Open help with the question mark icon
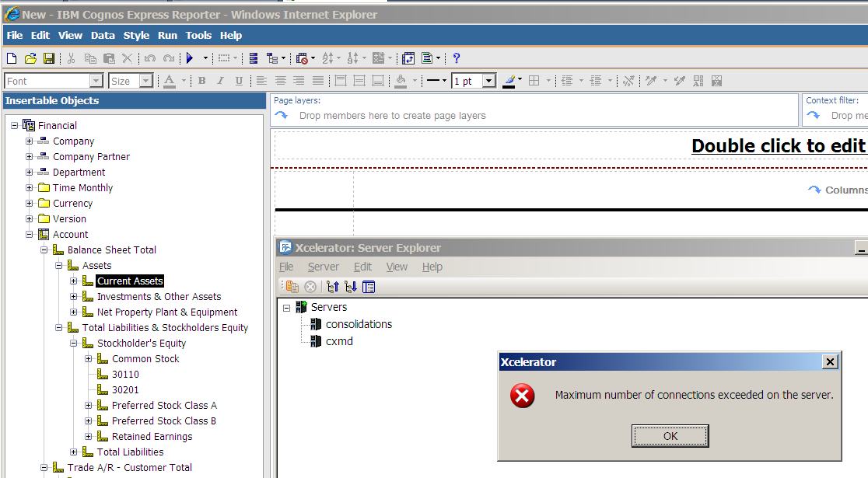This screenshot has height=478, width=868. point(456,58)
